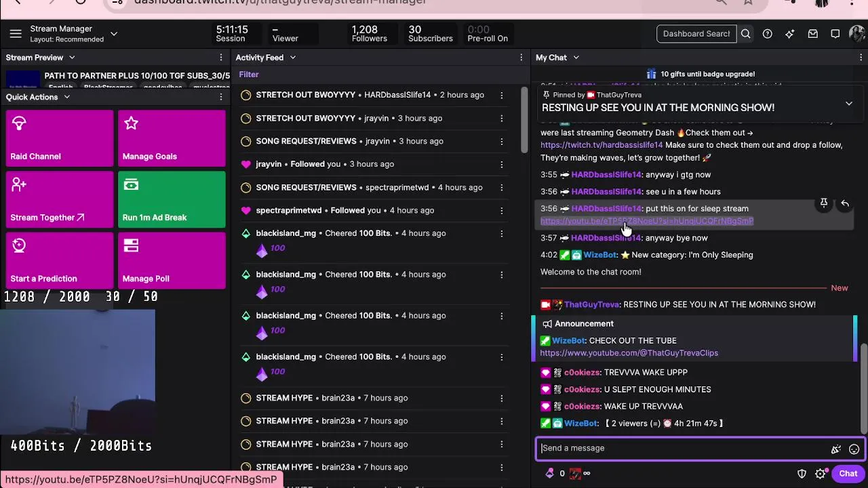
Task: Click the Pre-roll On stat
Action: point(487,34)
